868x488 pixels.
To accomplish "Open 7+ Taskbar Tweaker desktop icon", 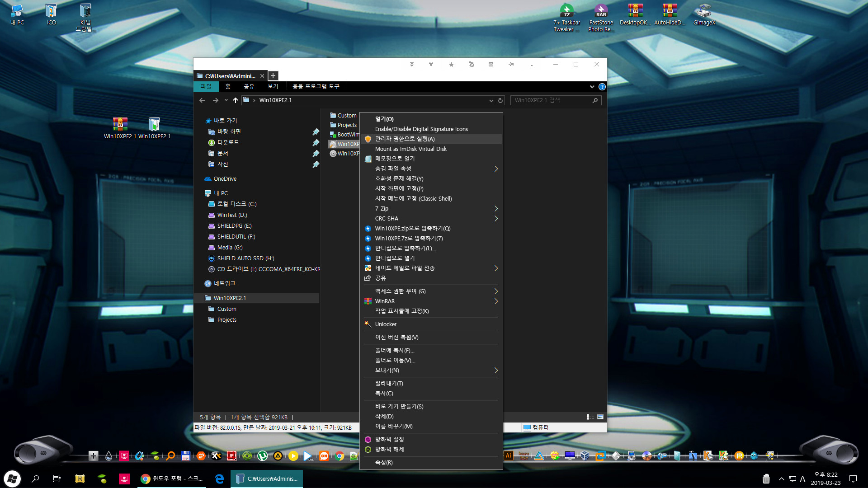I will point(566,18).
